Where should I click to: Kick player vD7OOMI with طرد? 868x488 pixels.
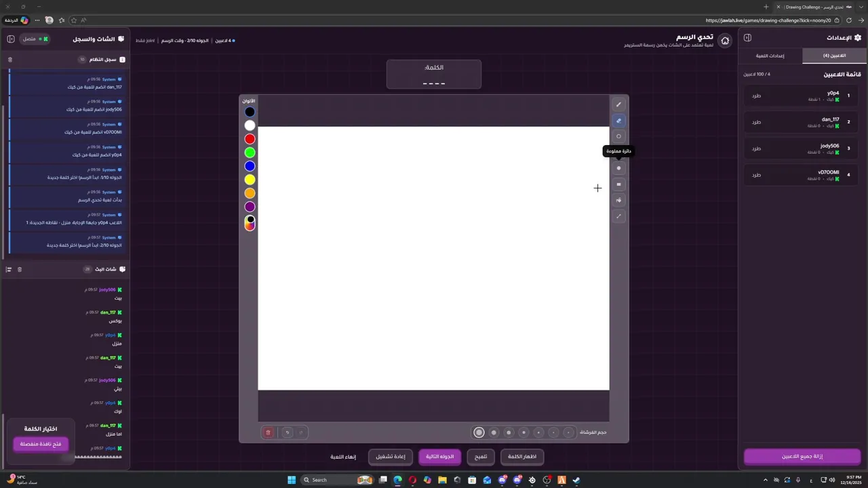point(756,175)
